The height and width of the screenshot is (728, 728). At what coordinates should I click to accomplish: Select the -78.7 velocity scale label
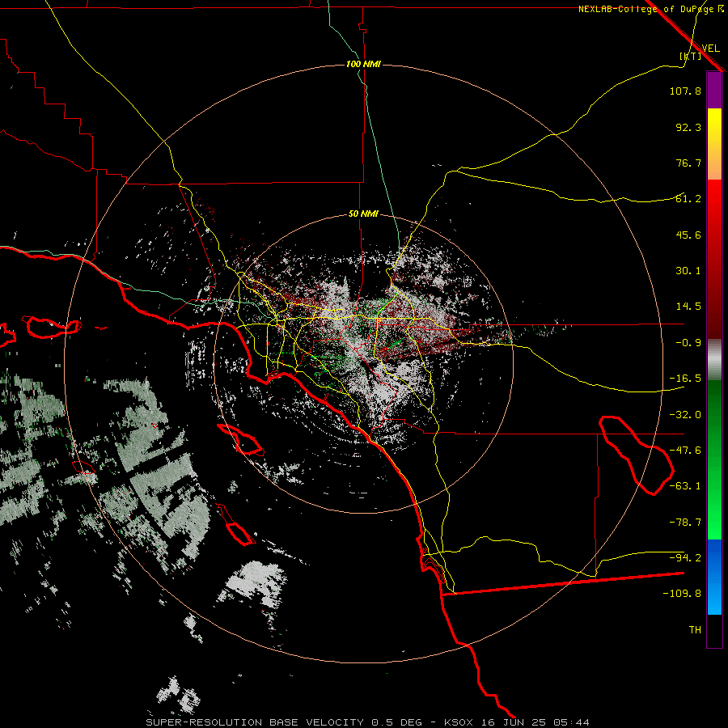click(x=685, y=523)
